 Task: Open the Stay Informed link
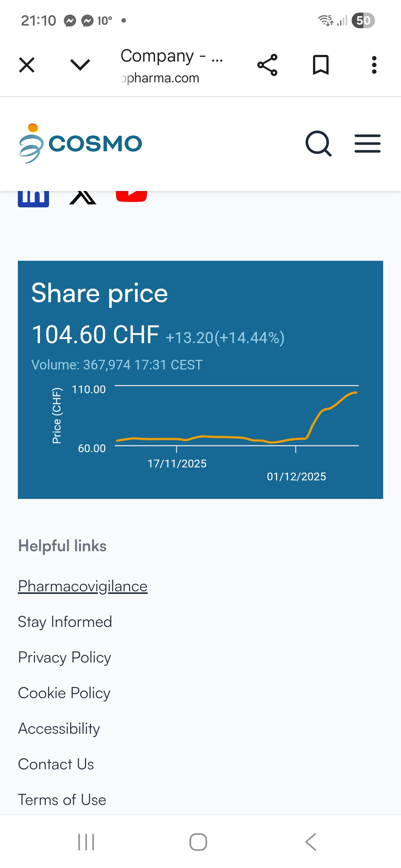pos(65,622)
